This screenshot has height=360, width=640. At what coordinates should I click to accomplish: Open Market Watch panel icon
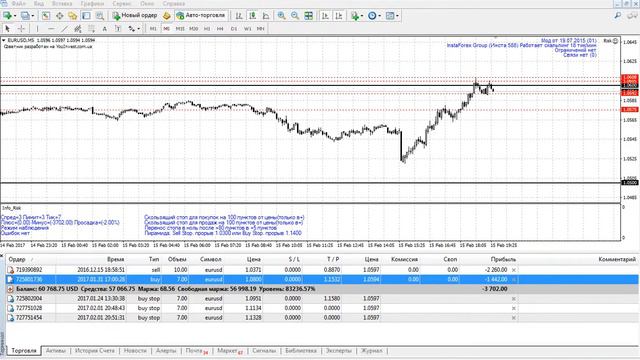(x=46, y=16)
